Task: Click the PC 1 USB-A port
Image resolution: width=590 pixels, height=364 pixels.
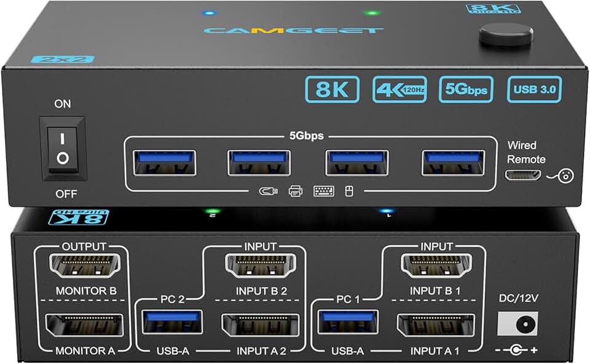Action: pyautogui.click(x=348, y=322)
